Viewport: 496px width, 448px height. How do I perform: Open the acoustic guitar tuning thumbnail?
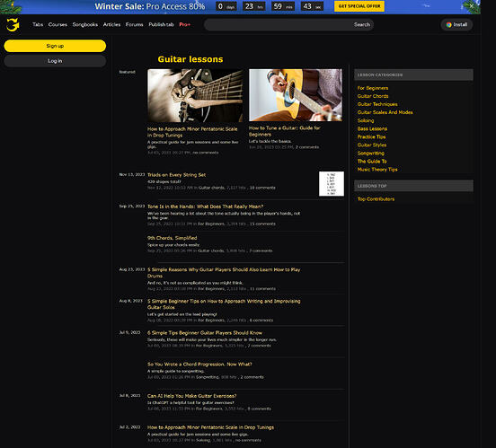(296, 95)
